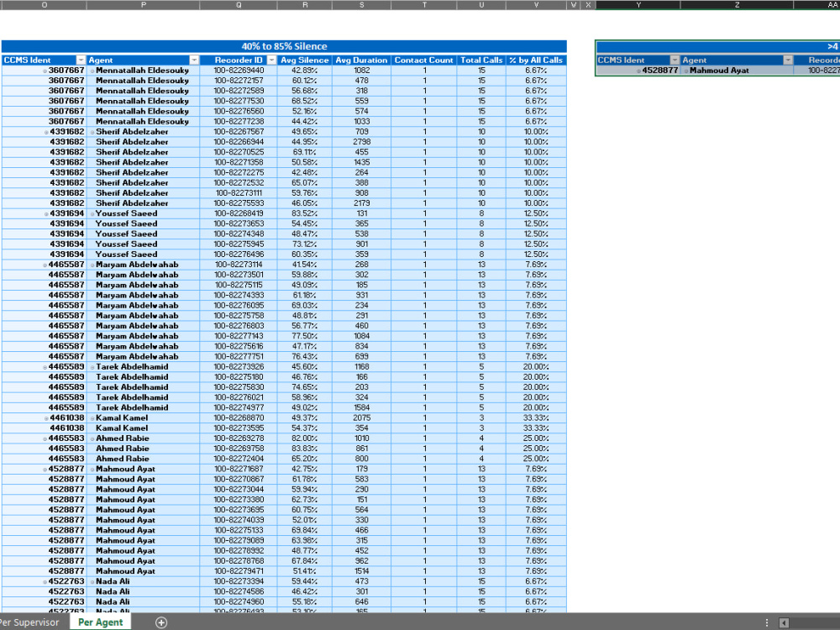The height and width of the screenshot is (630, 840).
Task: Open Agent filter dropdown in Silence table
Action: point(194,60)
